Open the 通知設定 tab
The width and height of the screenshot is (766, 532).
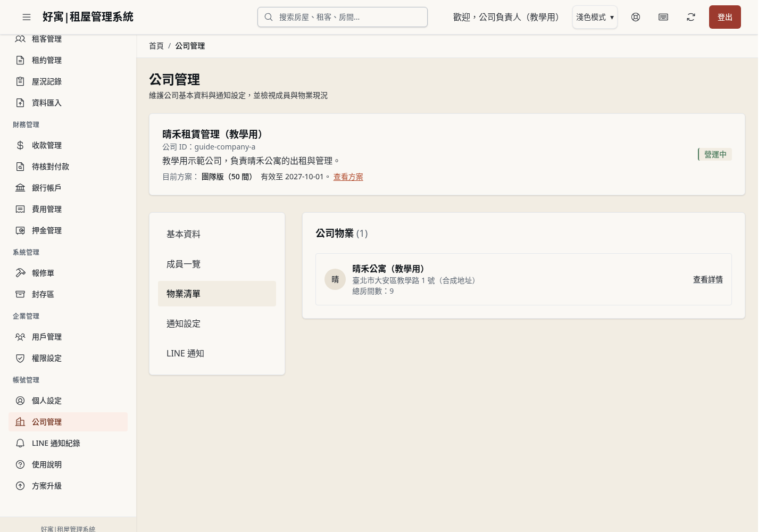217,323
